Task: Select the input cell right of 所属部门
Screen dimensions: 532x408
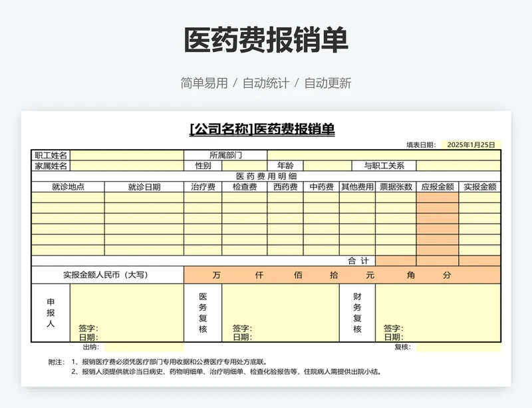Action: 384,155
